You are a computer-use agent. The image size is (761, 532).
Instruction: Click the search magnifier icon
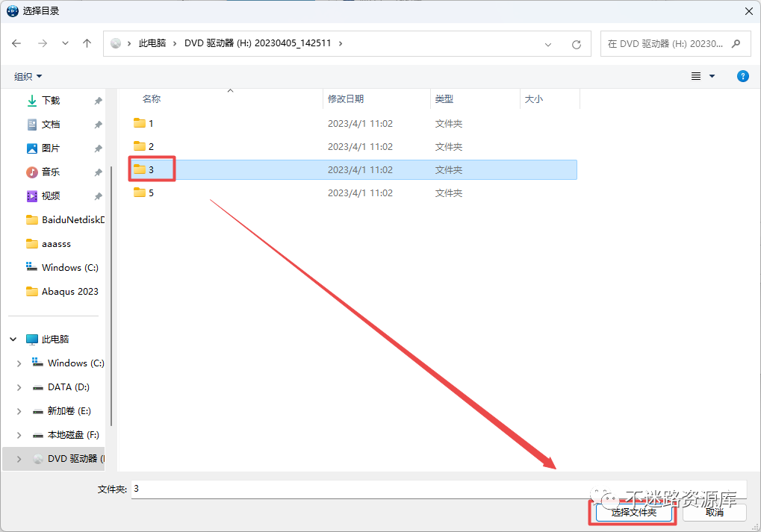click(736, 43)
